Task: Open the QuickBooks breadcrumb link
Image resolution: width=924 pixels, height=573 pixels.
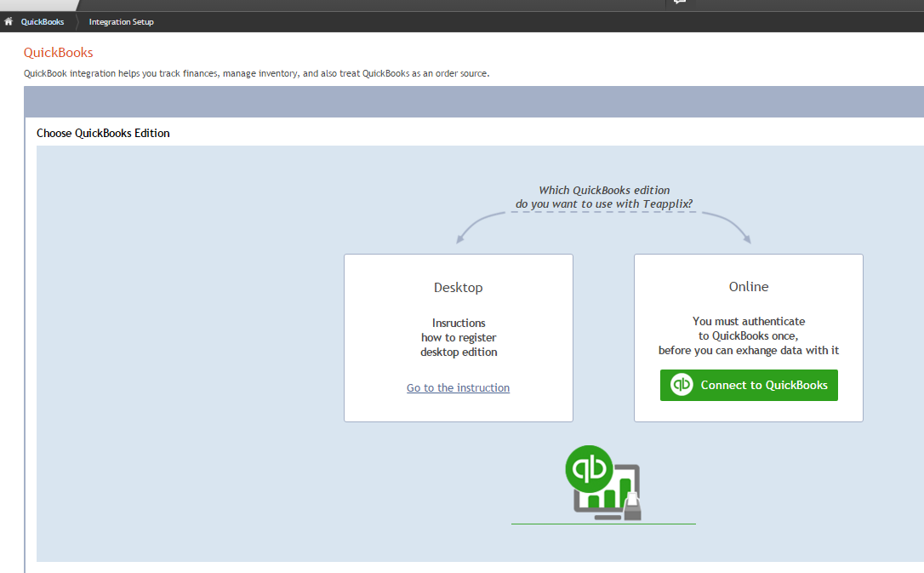Action: coord(43,22)
